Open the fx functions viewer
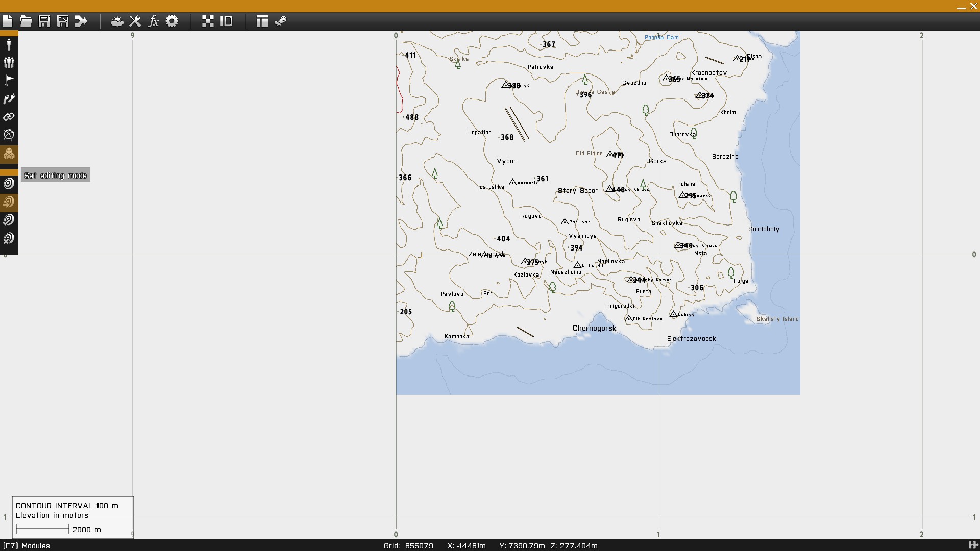 pyautogui.click(x=153, y=21)
